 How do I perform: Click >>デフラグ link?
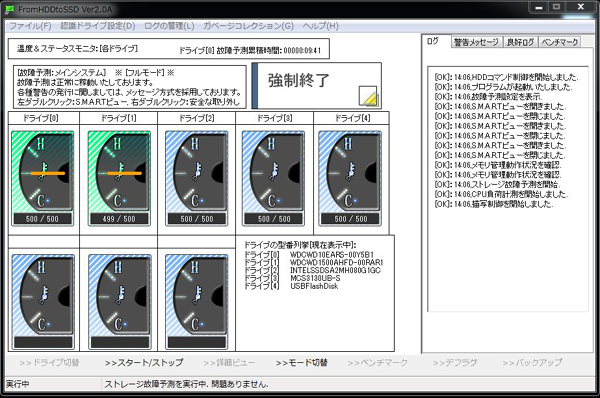click(x=455, y=362)
